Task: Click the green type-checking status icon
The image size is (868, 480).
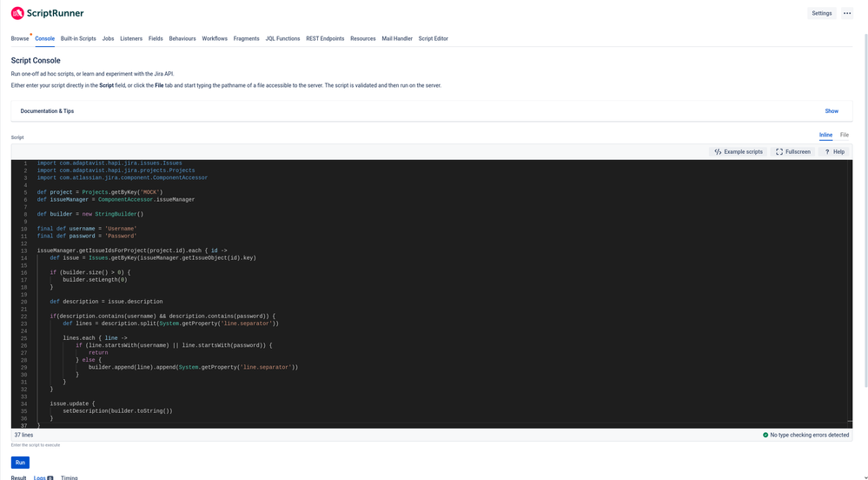Action: pos(765,435)
